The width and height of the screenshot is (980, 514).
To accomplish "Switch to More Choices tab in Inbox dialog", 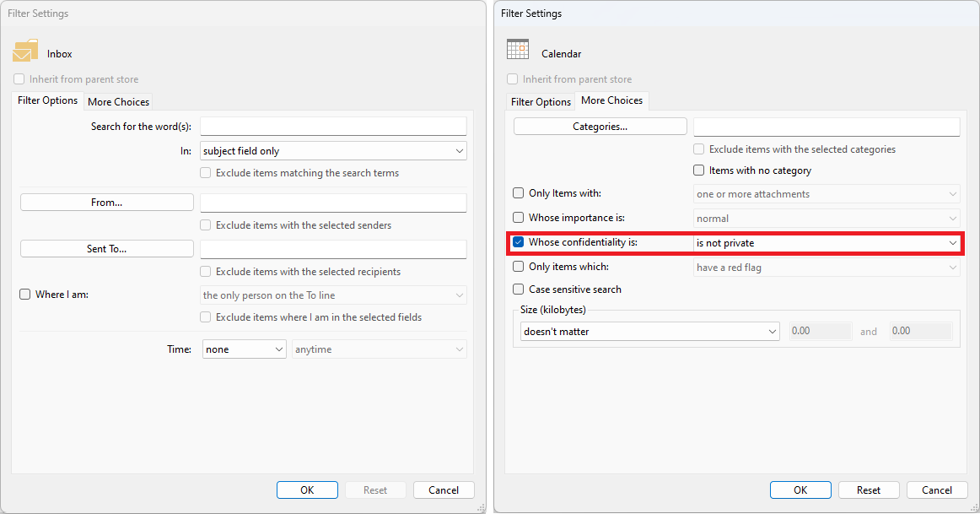I will [x=118, y=101].
